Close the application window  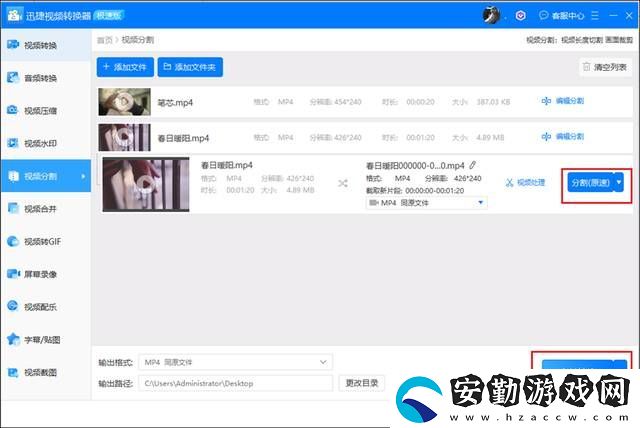pyautogui.click(x=629, y=16)
